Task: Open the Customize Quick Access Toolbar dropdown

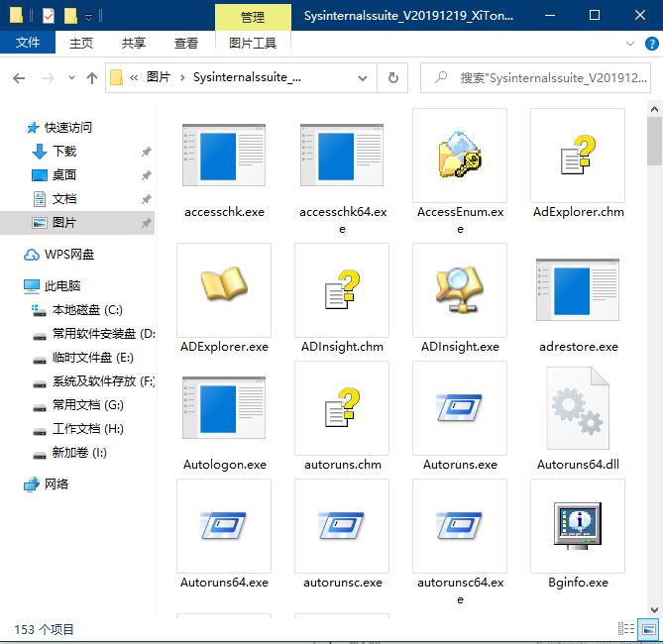Action: click(88, 17)
